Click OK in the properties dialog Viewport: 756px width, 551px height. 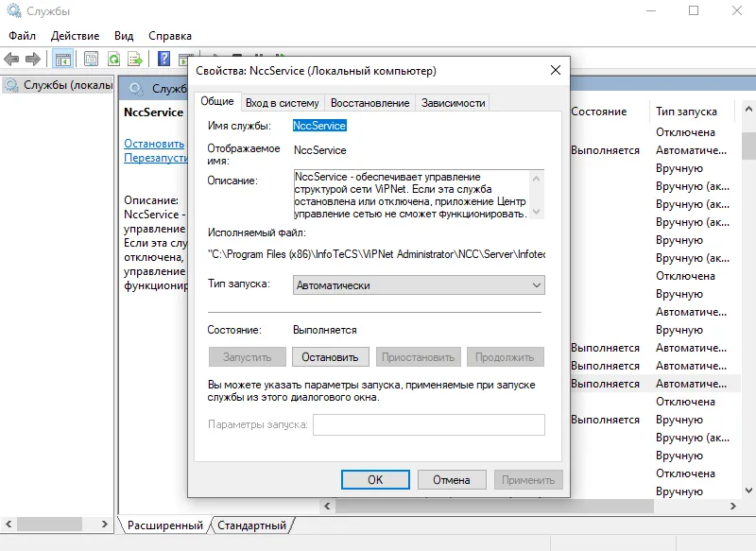(375, 480)
